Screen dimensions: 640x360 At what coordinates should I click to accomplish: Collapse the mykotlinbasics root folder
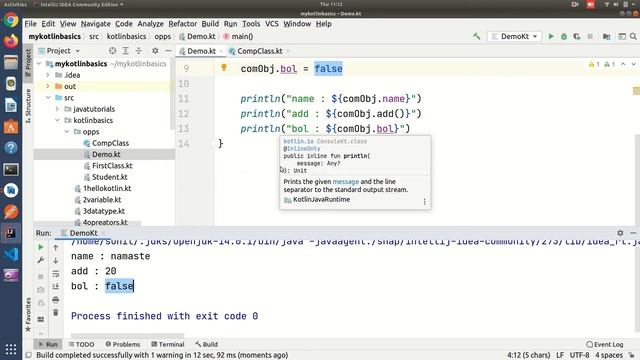click(39, 64)
